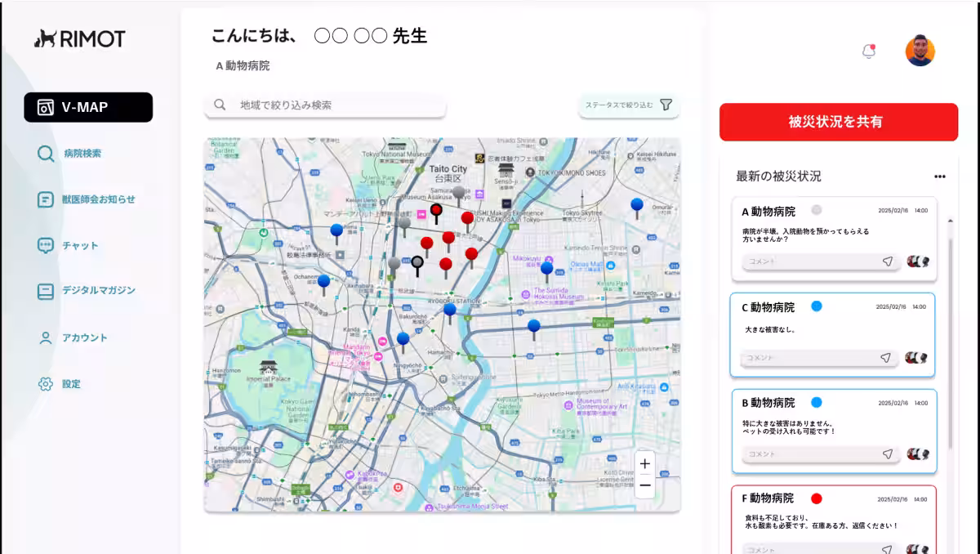Viewport: 980px width, 554px height.
Task: Click the commenter avatars on C 動物病院 card
Action: pos(917,358)
